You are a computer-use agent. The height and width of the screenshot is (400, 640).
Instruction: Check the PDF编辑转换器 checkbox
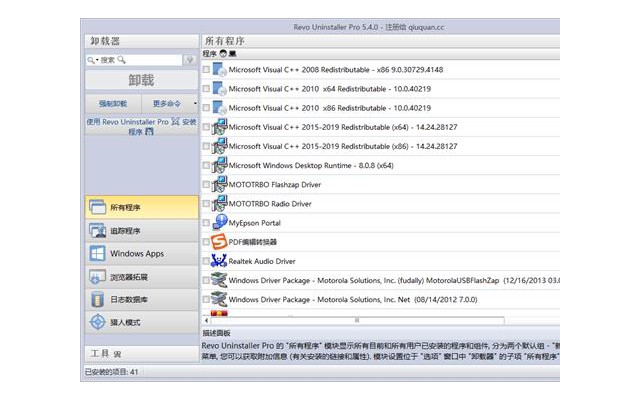click(206, 242)
